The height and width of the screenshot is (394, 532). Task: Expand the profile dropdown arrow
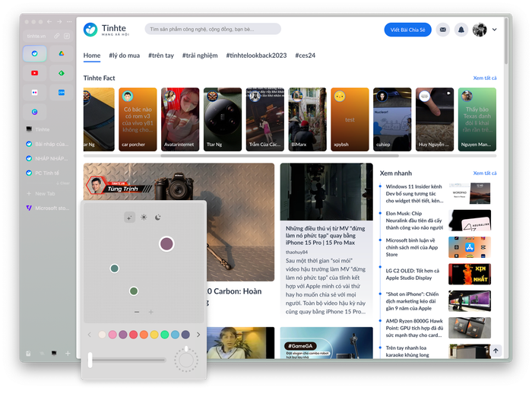[495, 30]
